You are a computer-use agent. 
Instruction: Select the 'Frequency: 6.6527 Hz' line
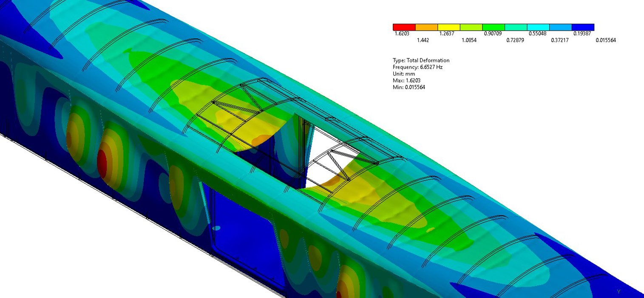click(x=417, y=67)
